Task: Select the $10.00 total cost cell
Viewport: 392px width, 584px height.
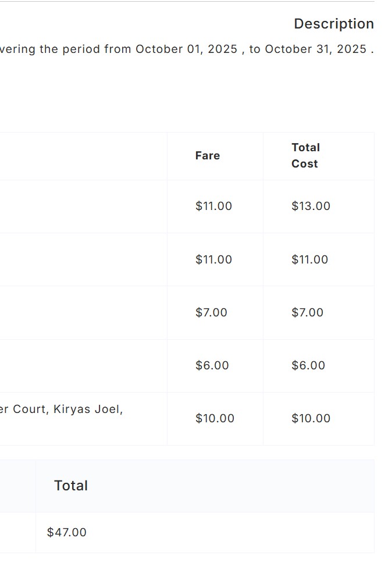Action: (x=311, y=419)
